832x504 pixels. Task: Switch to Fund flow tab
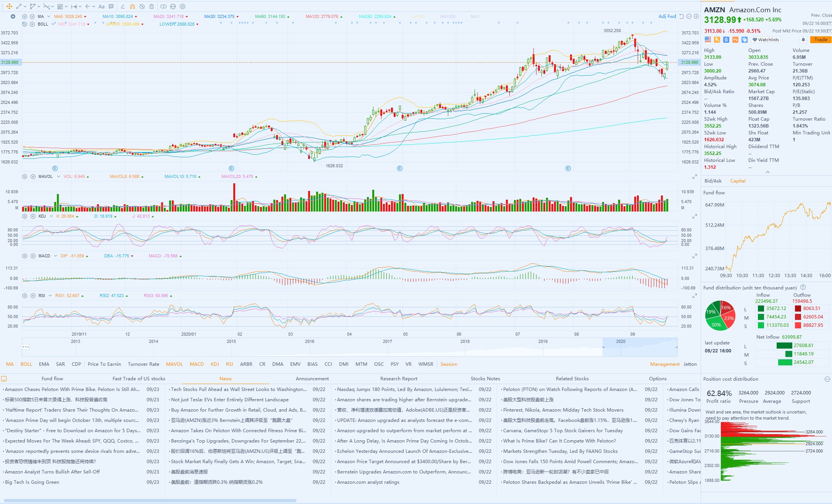coord(52,378)
